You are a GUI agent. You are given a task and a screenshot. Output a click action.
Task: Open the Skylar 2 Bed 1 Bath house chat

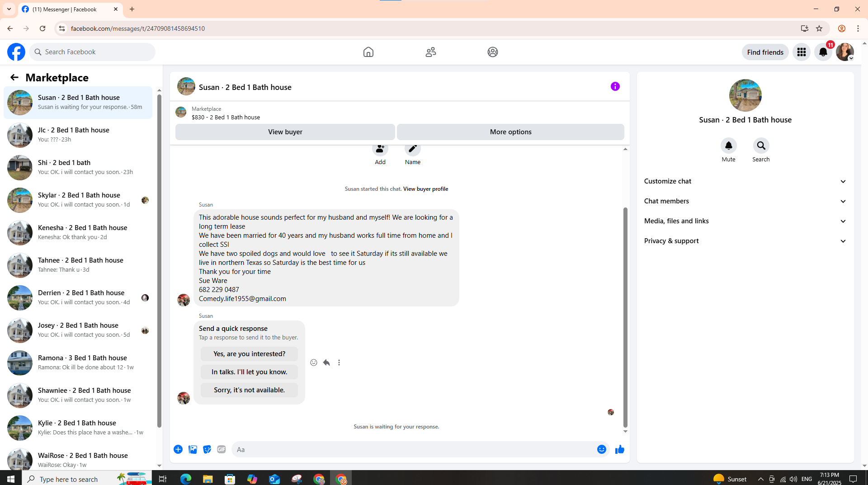point(78,200)
